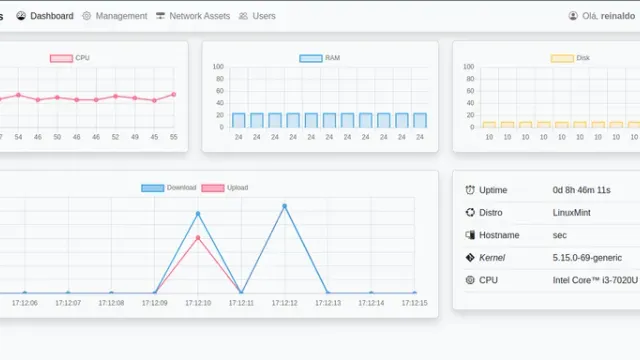
Task: Click the CPU chip icon in info panel
Action: tap(470, 280)
